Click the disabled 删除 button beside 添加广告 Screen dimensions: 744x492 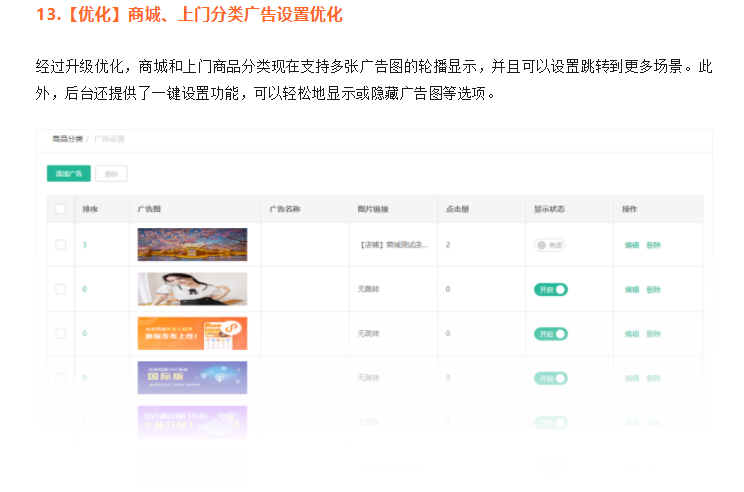pos(111,173)
